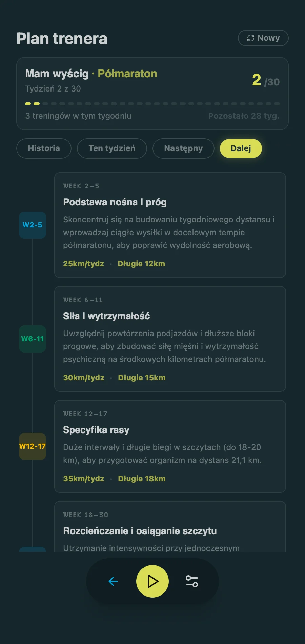Open the Następny tab
The height and width of the screenshot is (644, 305).
(x=183, y=148)
